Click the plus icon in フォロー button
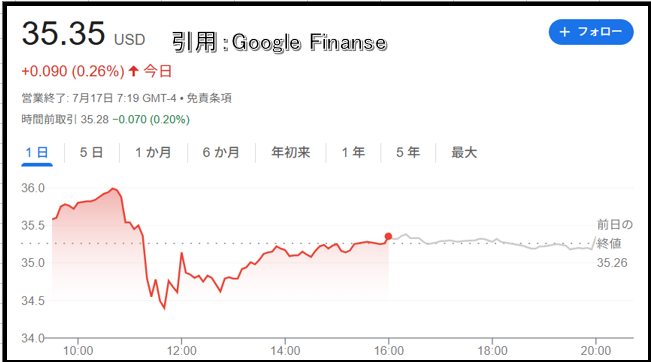651x362 pixels. pos(564,32)
